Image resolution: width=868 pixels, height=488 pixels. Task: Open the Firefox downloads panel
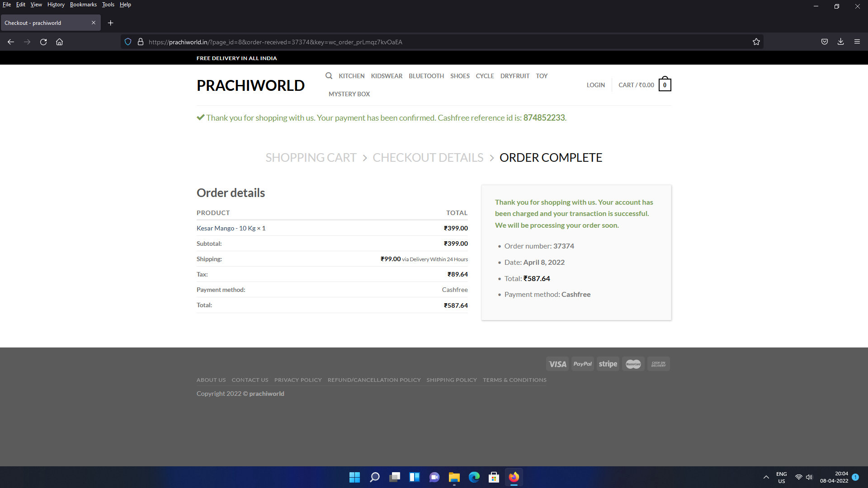840,42
